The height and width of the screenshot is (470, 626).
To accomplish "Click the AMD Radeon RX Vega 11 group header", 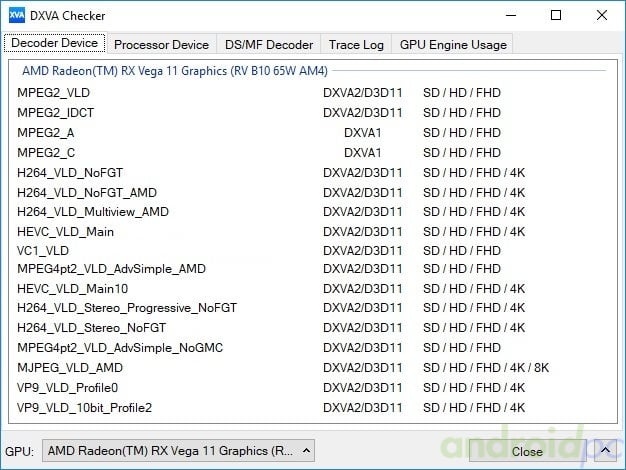I will (175, 72).
